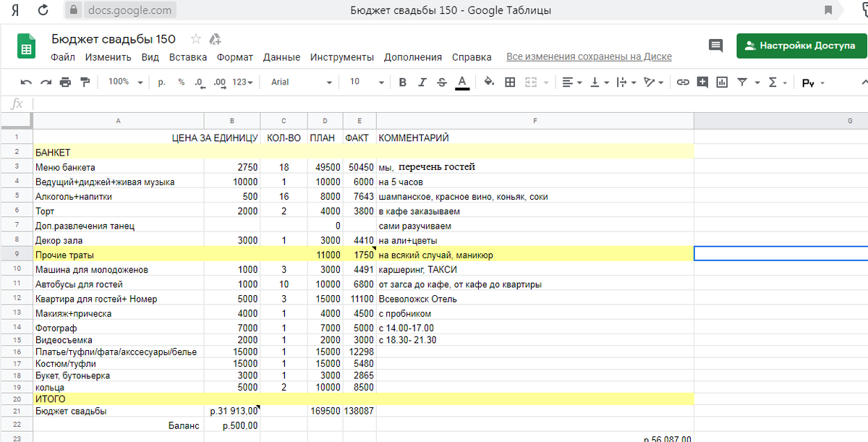The width and height of the screenshot is (868, 442).
Task: Open the Формат menu
Action: [x=235, y=57]
